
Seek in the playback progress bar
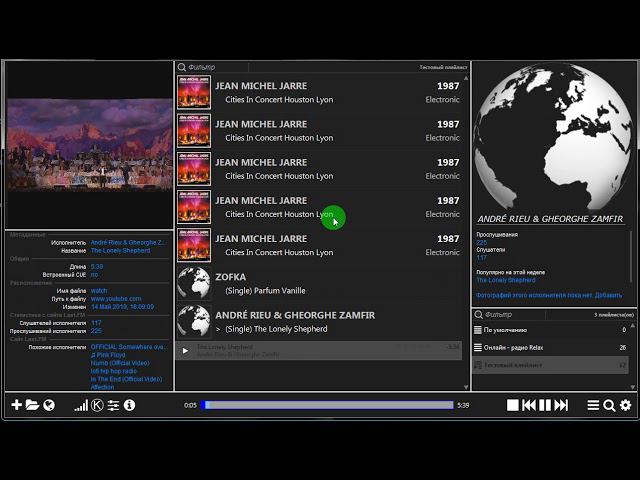pos(327,405)
